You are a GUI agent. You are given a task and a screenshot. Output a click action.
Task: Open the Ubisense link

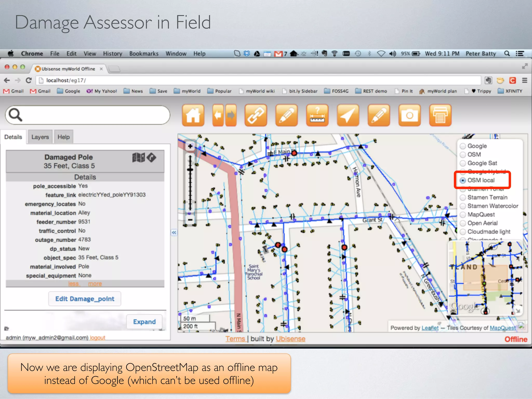click(290, 339)
